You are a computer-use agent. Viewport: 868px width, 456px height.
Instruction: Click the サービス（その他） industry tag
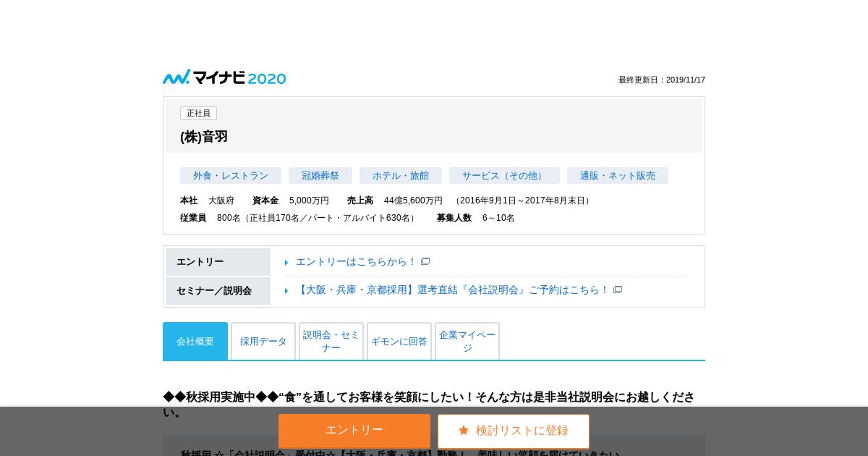click(504, 175)
